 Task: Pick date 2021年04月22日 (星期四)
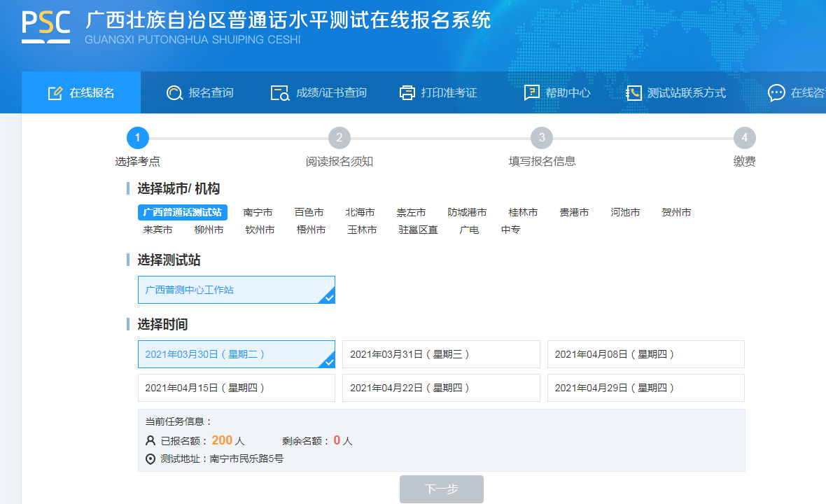[x=441, y=388]
